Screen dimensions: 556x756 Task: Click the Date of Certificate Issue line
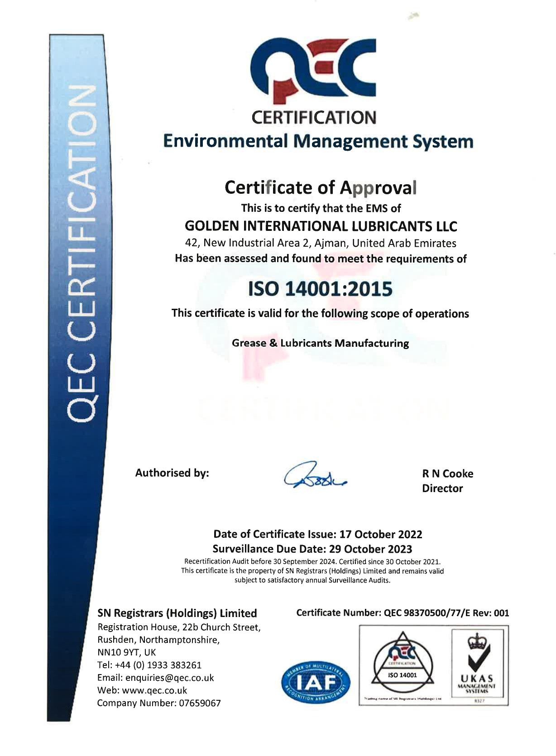[x=317, y=534]
